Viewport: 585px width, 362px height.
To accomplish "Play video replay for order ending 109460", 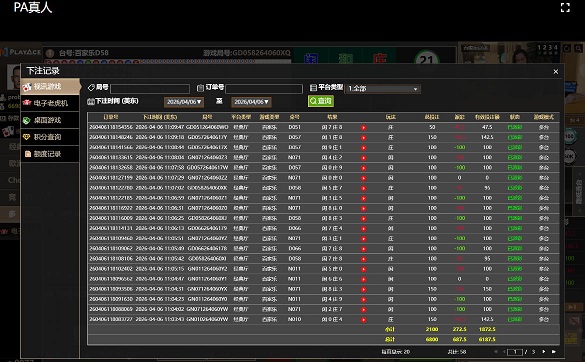I will pyautogui.click(x=363, y=238).
